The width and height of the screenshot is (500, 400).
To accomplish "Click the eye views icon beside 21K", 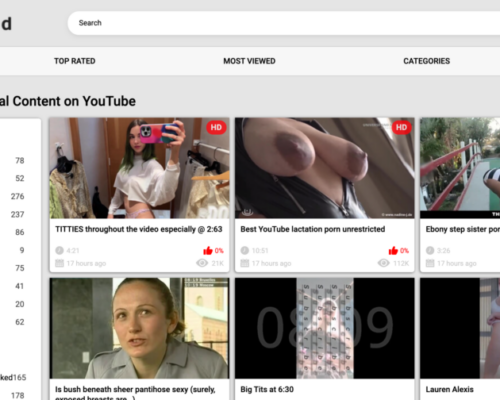I will tap(202, 263).
